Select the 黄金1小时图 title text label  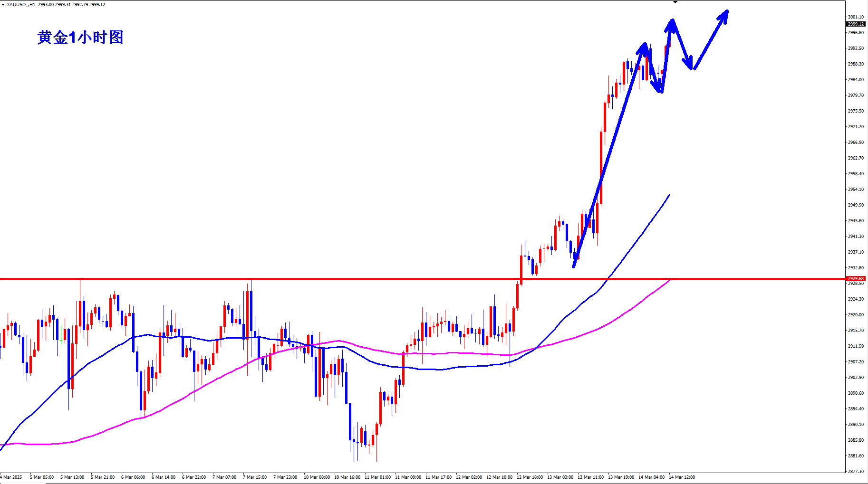80,38
